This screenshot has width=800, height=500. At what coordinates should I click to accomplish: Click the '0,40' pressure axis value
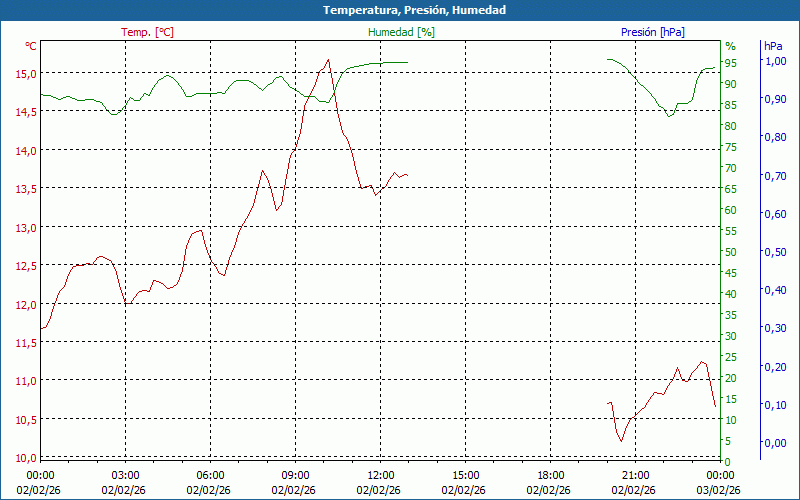tap(775, 290)
